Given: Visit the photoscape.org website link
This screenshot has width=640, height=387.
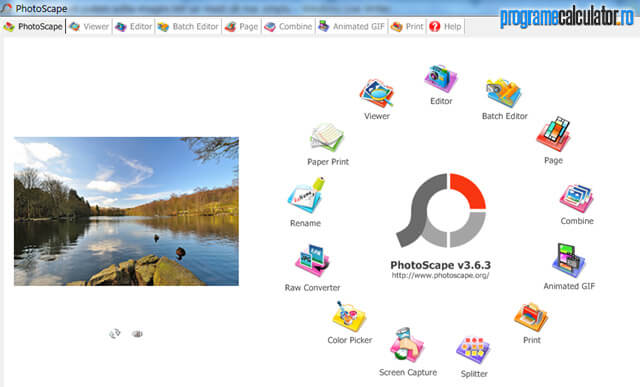Looking at the screenshot, I should [x=440, y=276].
